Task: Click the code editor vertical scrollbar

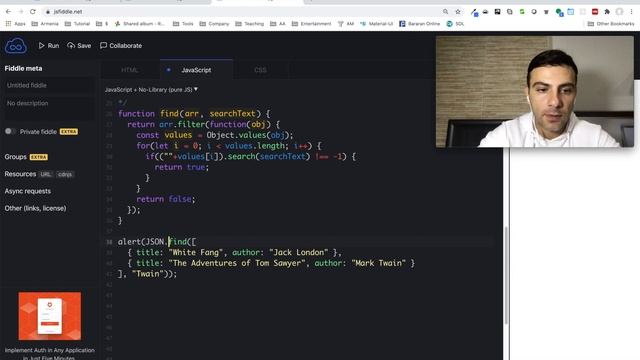Action: click(506, 275)
